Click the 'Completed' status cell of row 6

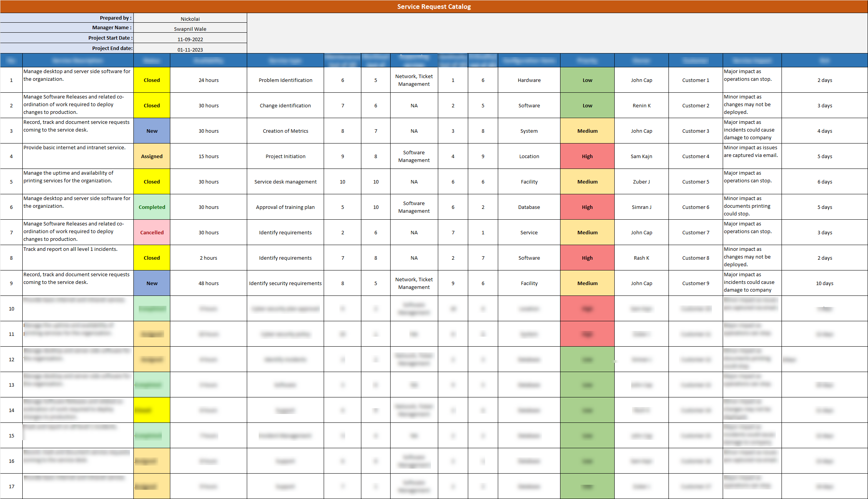pos(151,207)
